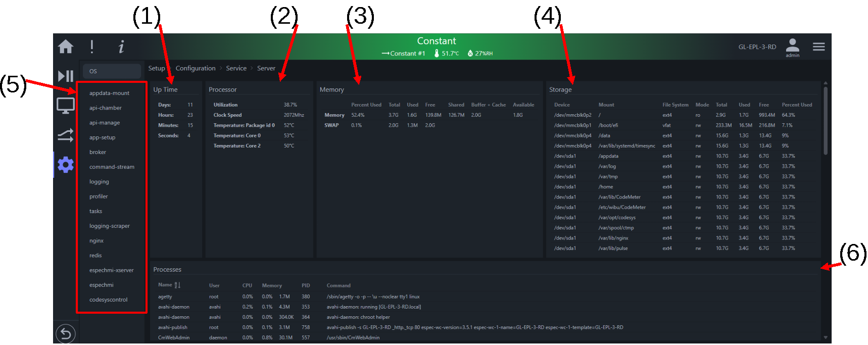Click the humidity droplet icon

point(470,53)
